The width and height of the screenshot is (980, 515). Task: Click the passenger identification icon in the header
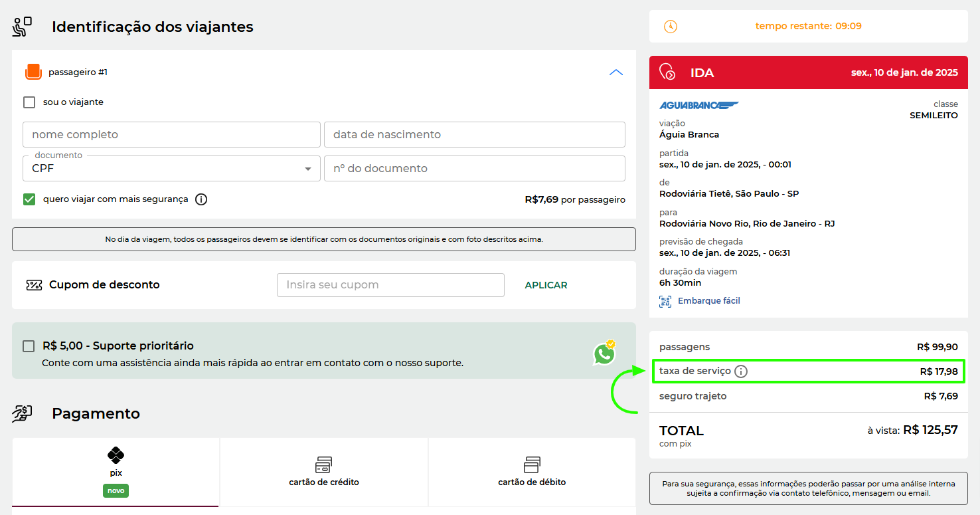(21, 26)
